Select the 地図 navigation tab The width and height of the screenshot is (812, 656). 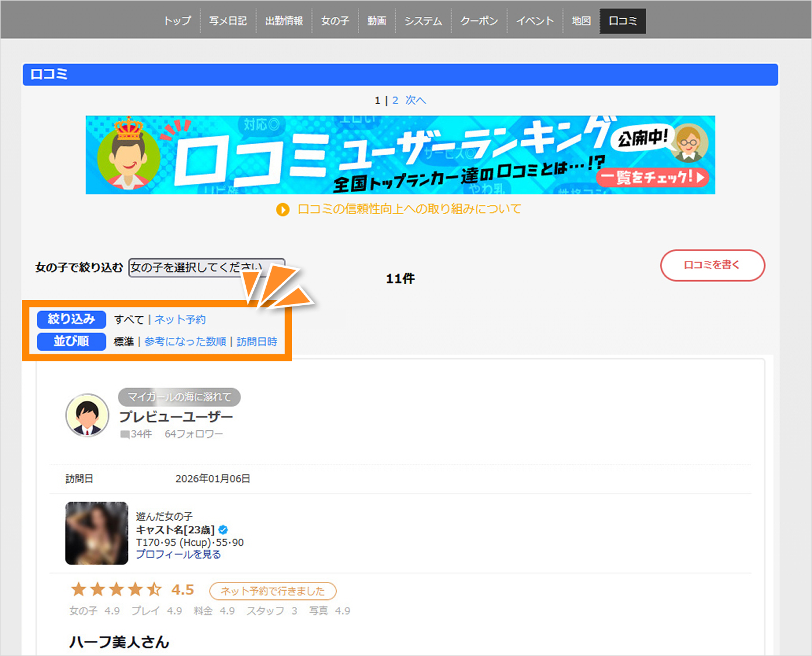point(581,21)
